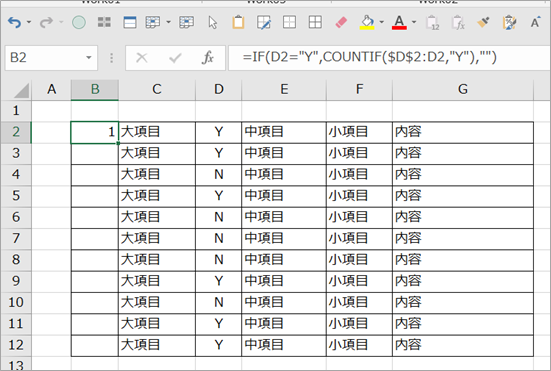Select column E header

pos(284,90)
